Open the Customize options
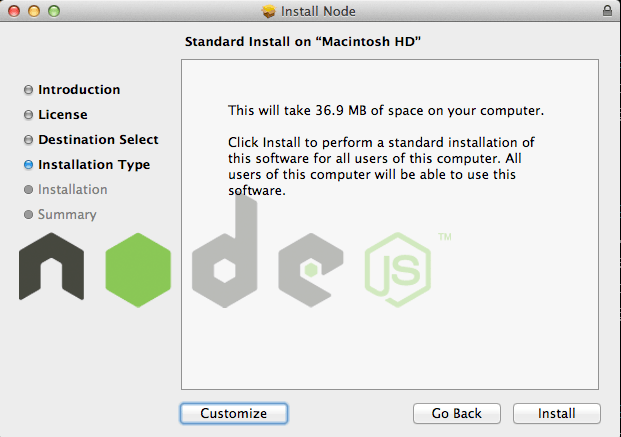This screenshot has height=437, width=621. (x=234, y=413)
